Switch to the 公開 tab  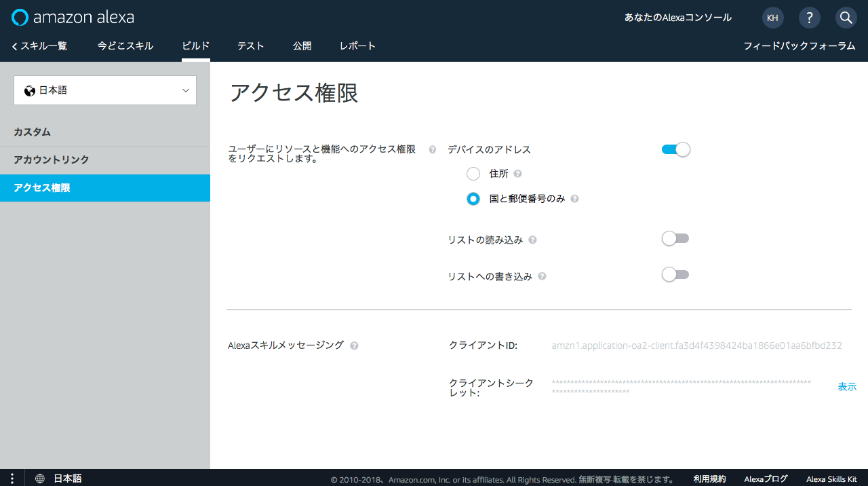coord(302,46)
